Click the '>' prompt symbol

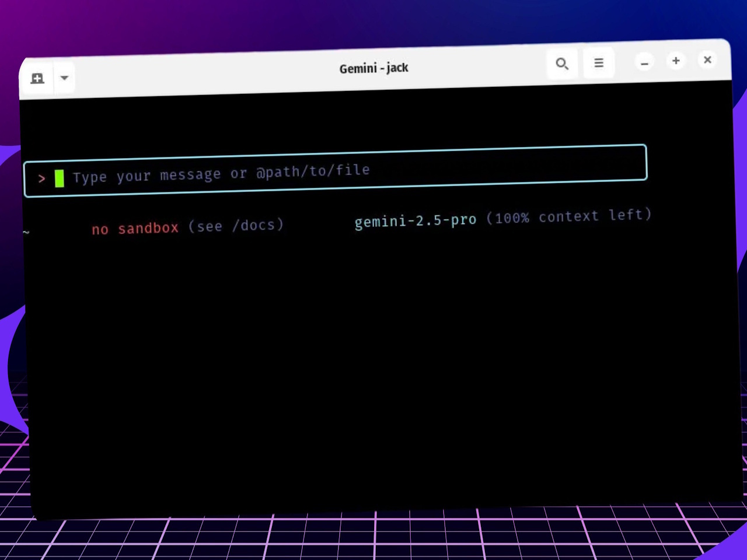click(x=41, y=178)
